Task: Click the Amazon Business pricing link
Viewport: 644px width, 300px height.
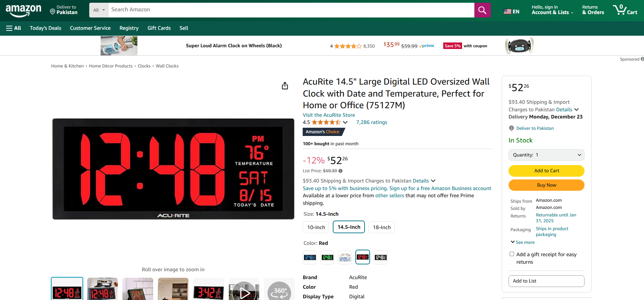Action: (397, 188)
